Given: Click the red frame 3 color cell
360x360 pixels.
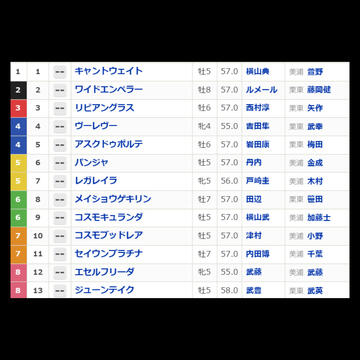Looking at the screenshot, I should [18, 108].
